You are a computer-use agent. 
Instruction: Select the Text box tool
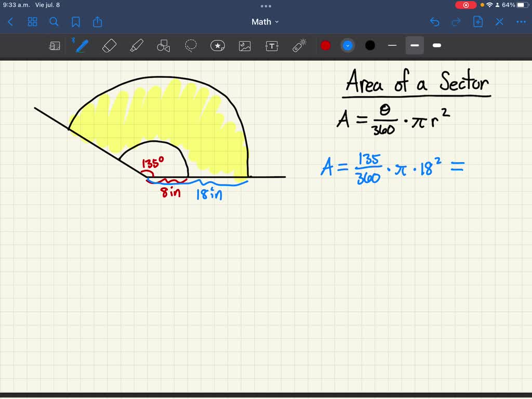tap(272, 46)
